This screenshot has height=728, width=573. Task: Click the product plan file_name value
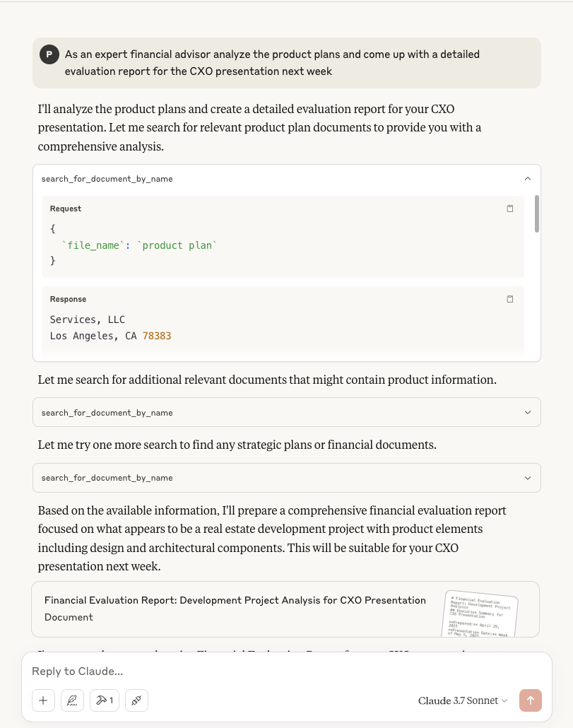click(x=177, y=245)
